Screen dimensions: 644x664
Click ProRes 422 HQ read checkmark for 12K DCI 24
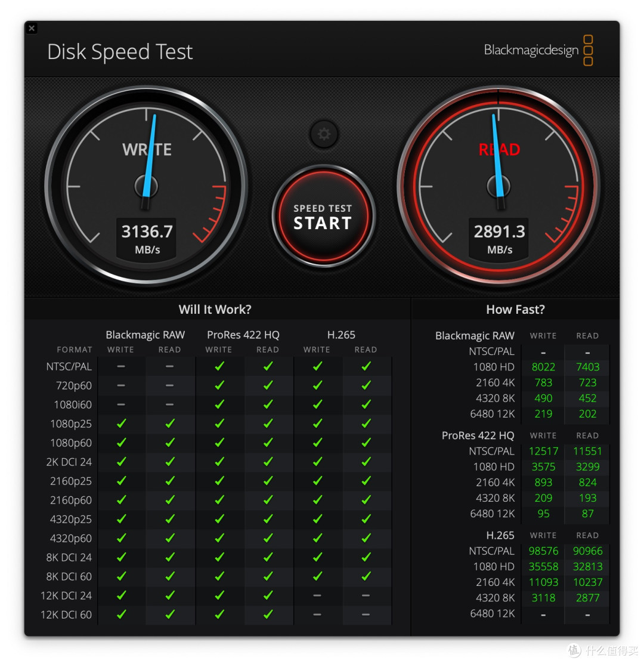(x=268, y=595)
